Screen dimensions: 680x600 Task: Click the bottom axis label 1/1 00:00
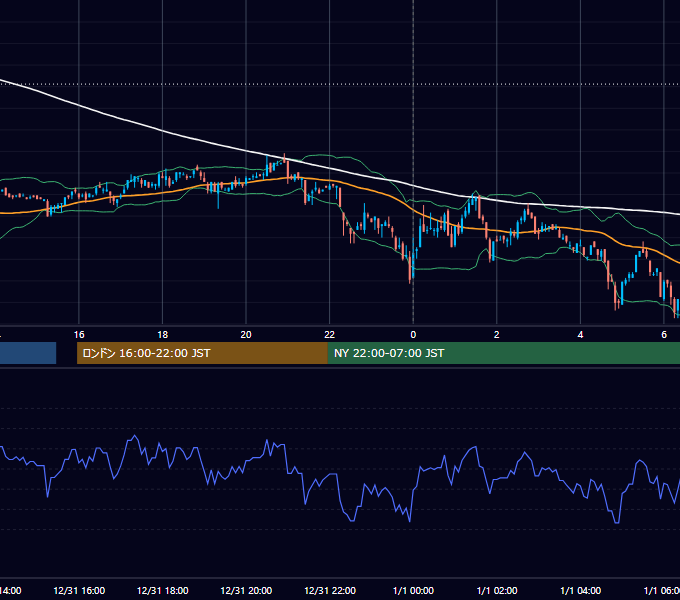[413, 590]
